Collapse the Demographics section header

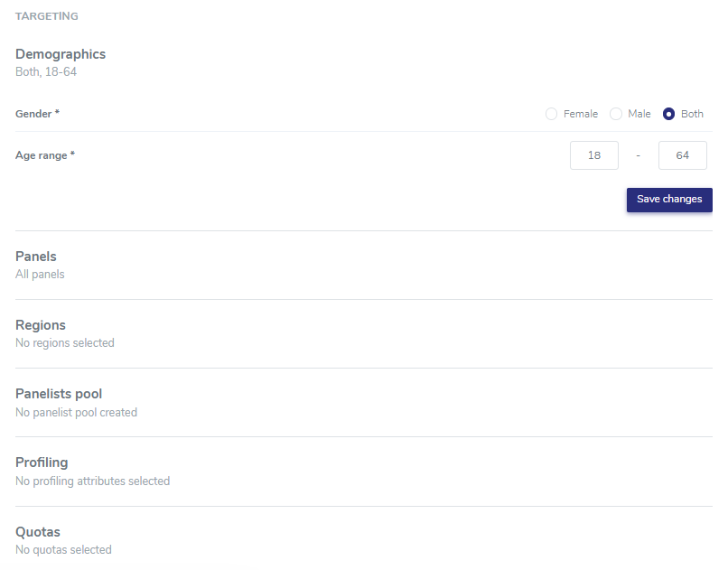coord(61,54)
